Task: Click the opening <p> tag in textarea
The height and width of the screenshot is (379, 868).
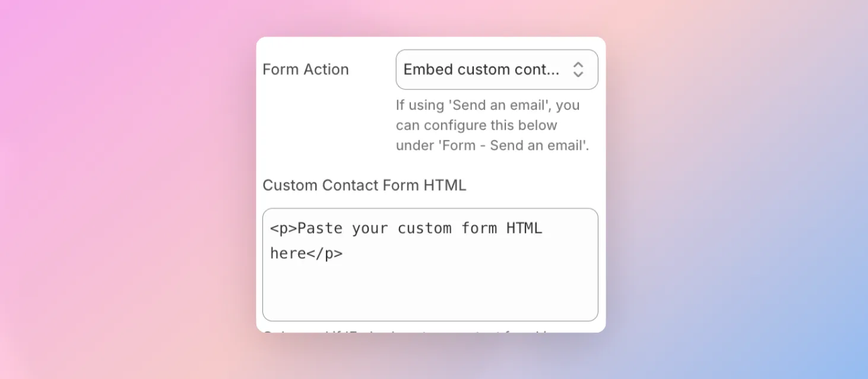Action: (283, 228)
